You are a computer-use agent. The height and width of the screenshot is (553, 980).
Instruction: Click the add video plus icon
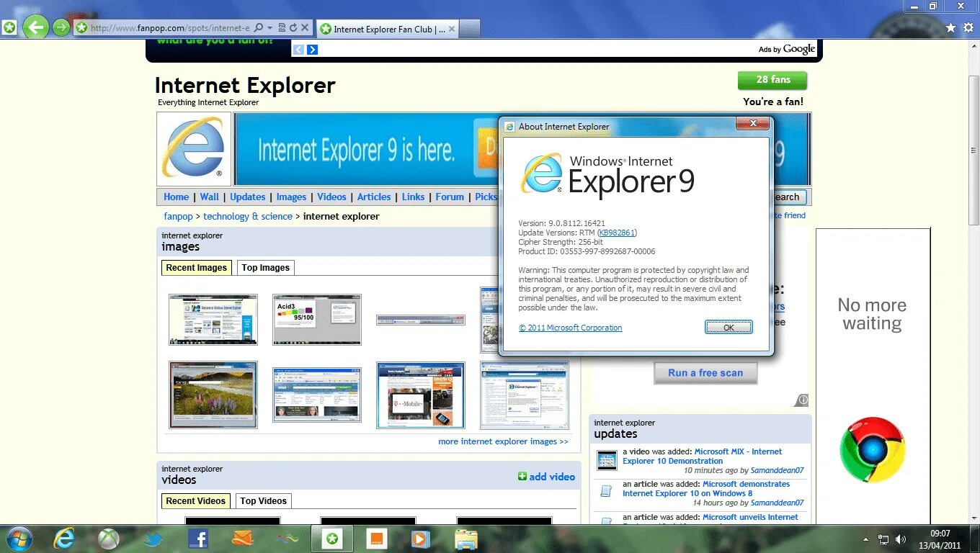[x=522, y=477]
